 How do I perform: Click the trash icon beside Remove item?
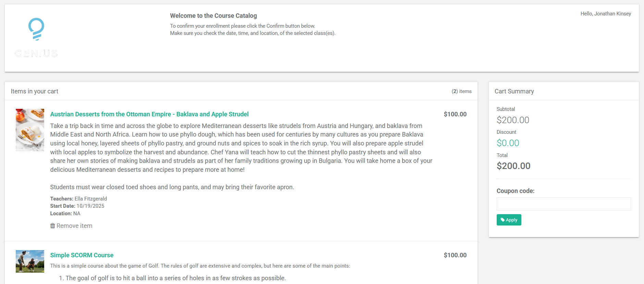52,226
